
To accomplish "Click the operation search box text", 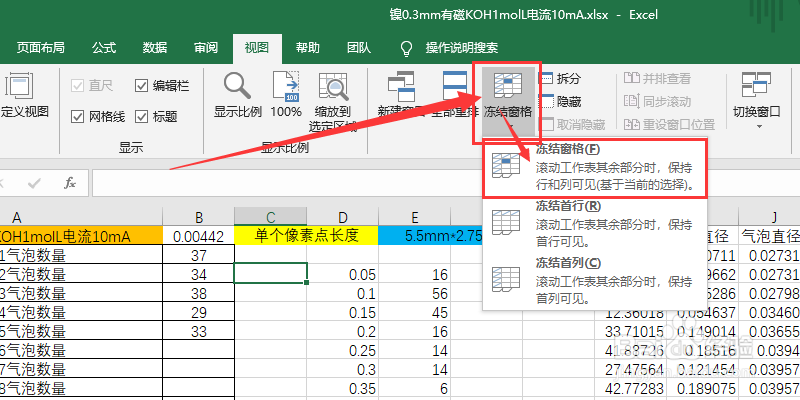I will (x=462, y=48).
